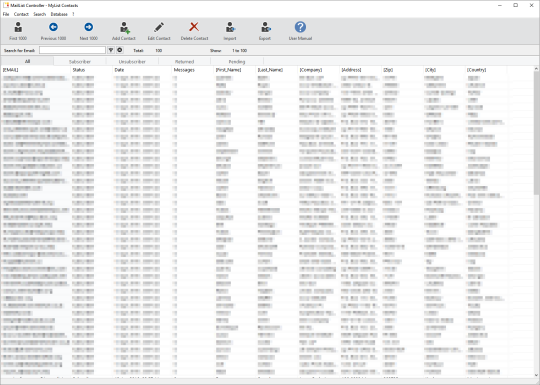
Task: Sort by the [Last_Name] column header
Action: 277,70
